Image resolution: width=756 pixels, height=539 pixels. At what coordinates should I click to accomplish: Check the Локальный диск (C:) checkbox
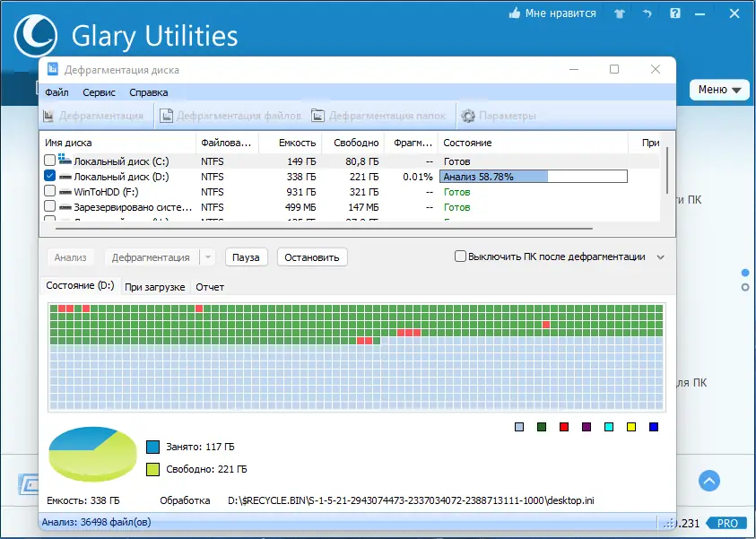click(49, 160)
